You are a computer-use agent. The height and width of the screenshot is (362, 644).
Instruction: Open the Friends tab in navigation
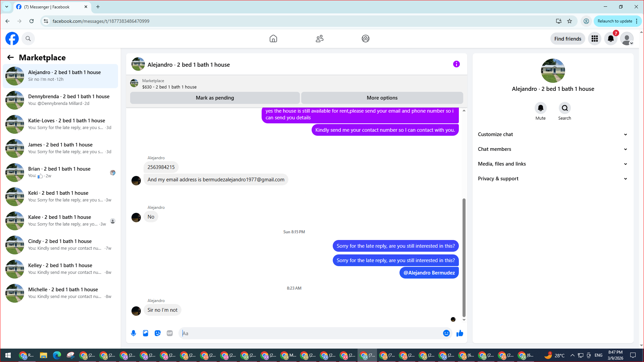[x=319, y=39]
